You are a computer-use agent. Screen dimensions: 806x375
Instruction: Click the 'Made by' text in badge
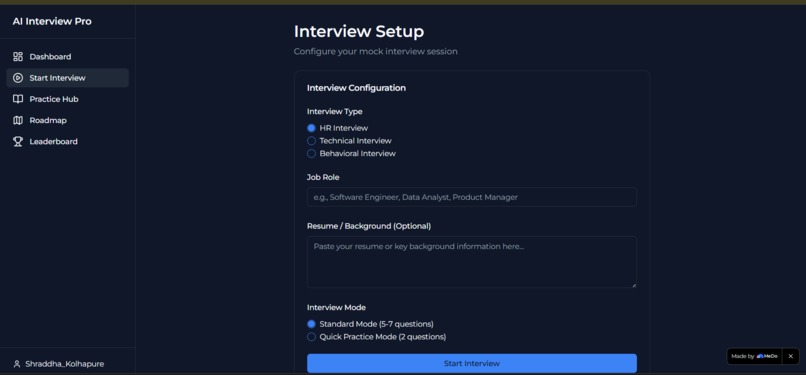[743, 357]
